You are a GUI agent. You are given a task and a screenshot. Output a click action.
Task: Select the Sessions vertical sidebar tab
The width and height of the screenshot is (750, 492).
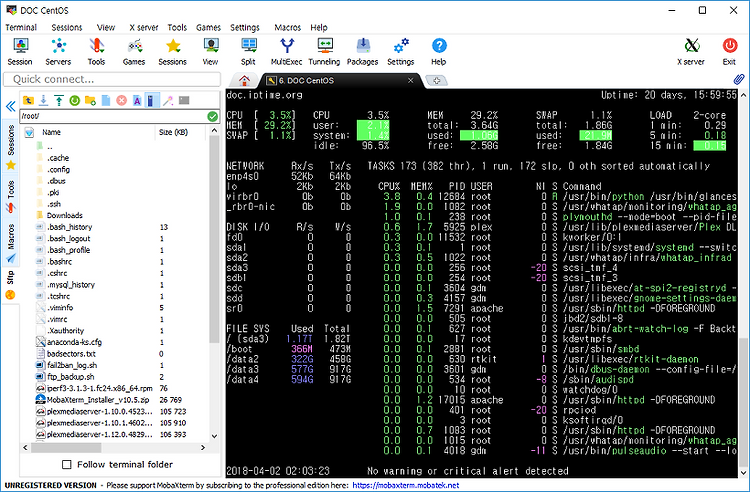click(11, 147)
